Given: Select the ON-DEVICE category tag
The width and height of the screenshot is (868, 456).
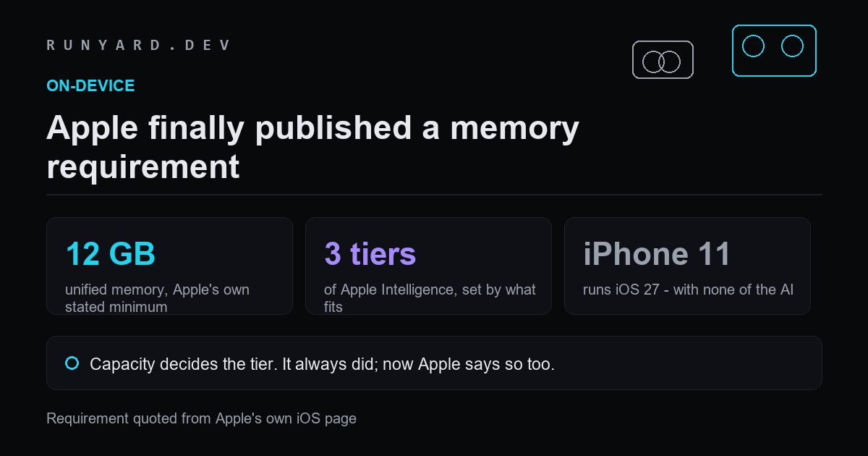Looking at the screenshot, I should click(90, 85).
